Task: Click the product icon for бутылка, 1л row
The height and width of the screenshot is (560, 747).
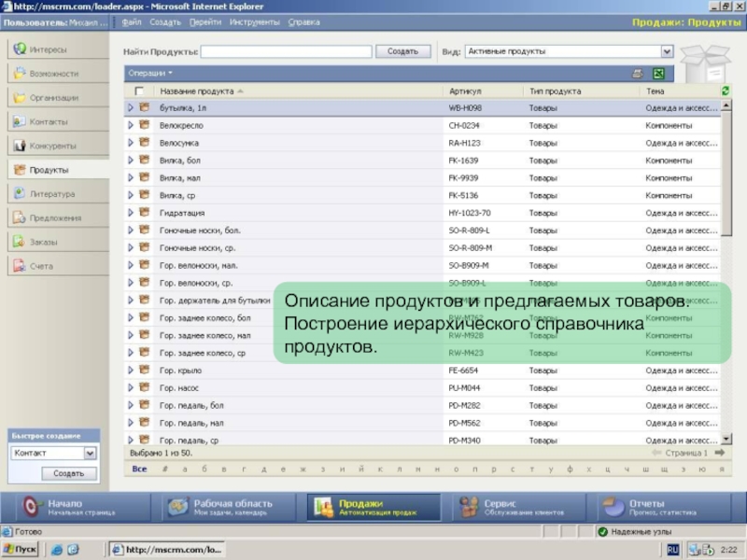Action: coord(145,107)
